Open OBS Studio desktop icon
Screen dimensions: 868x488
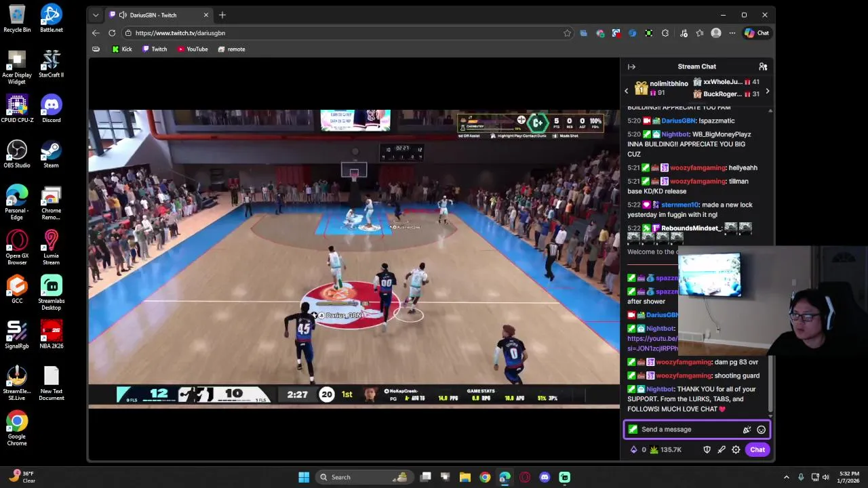pos(17,154)
